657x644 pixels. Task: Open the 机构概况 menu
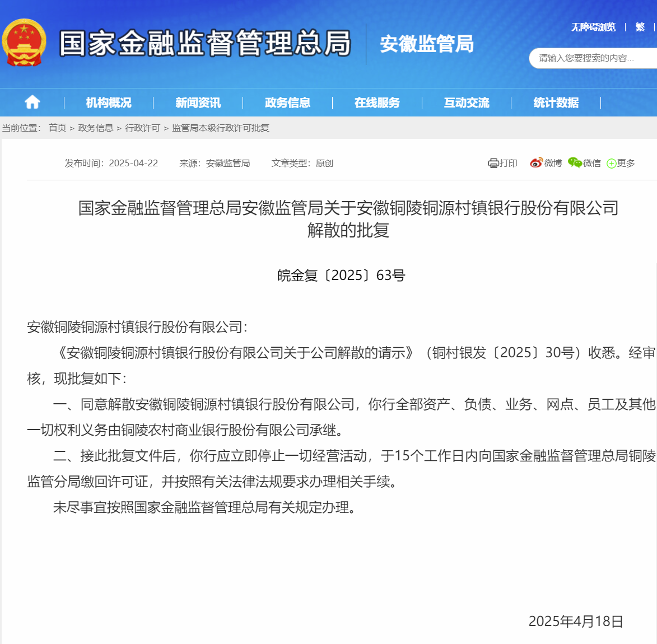click(x=109, y=102)
